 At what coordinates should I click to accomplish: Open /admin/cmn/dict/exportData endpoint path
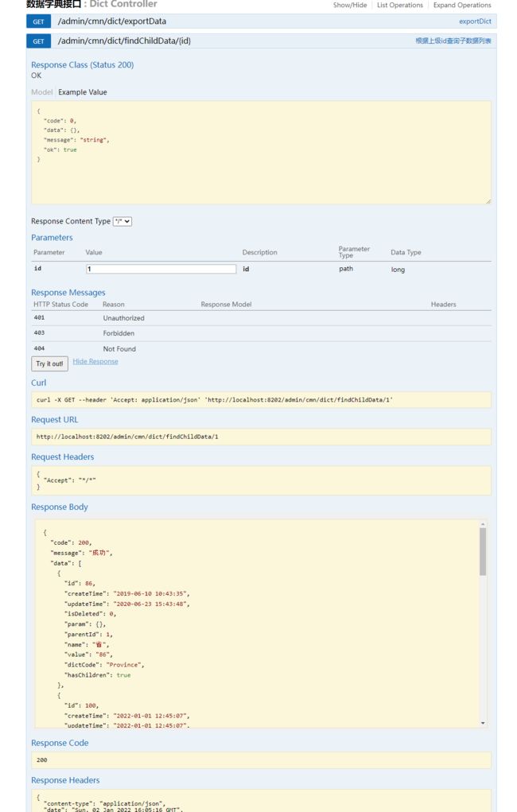(x=112, y=21)
